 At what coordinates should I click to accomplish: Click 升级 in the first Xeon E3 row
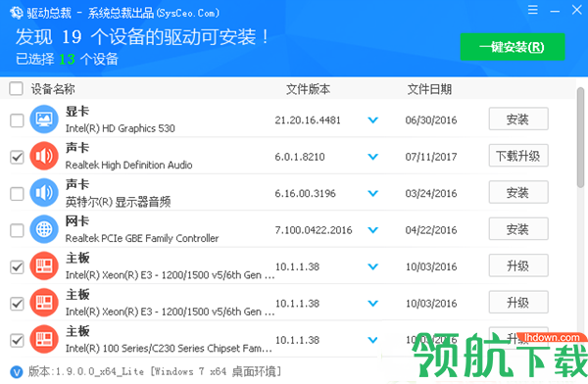point(518,265)
